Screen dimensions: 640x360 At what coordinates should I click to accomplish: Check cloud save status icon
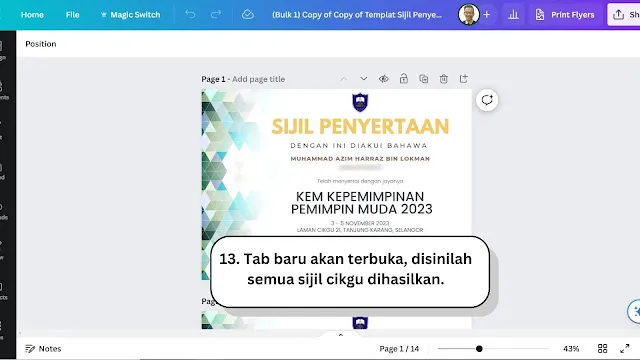click(248, 15)
